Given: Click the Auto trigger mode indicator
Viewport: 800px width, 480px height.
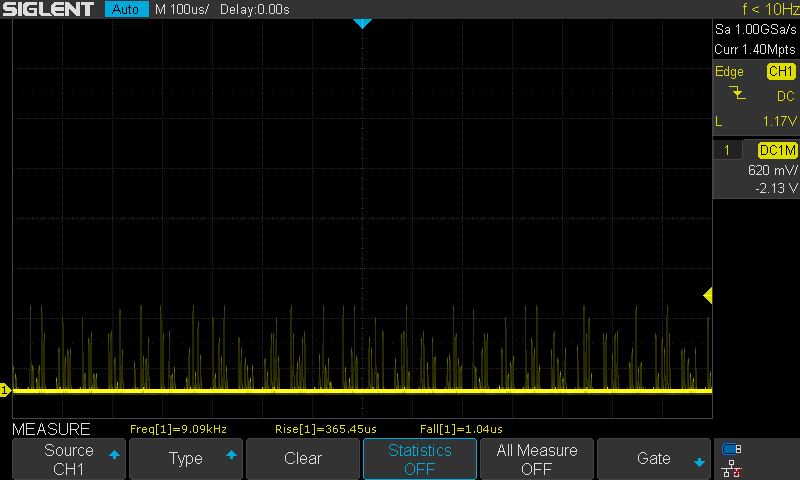Looking at the screenshot, I should (x=126, y=9).
